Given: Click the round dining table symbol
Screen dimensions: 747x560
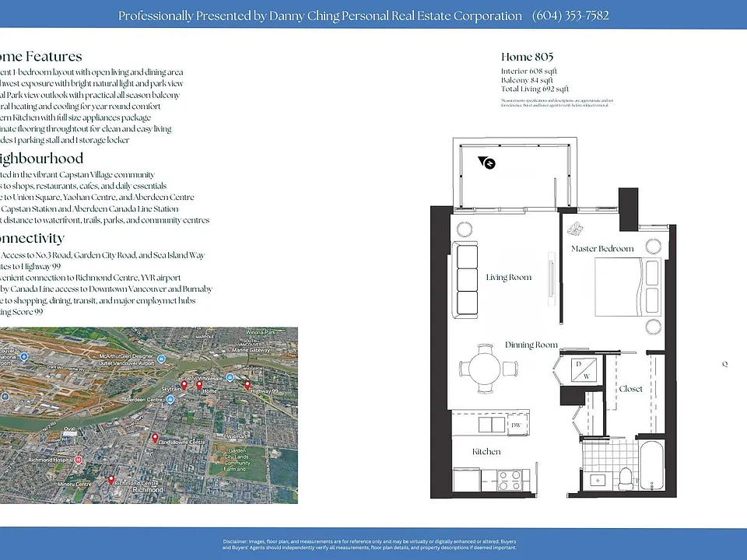Looking at the screenshot, I should (485, 368).
